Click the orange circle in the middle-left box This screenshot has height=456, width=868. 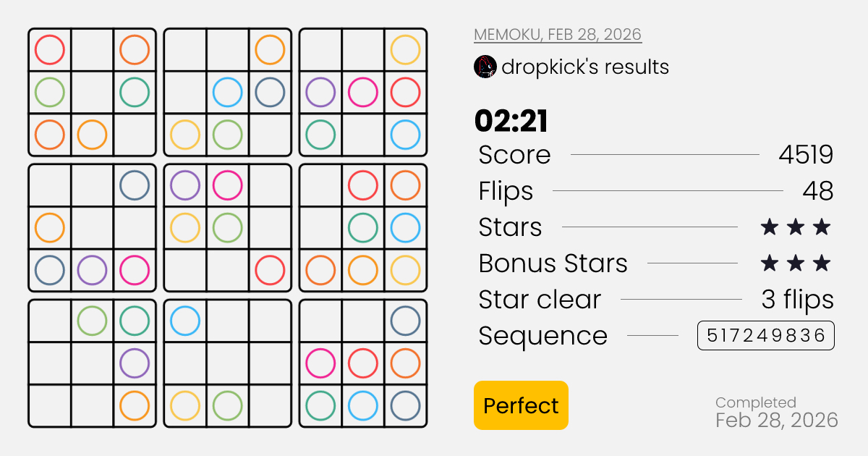point(50,227)
